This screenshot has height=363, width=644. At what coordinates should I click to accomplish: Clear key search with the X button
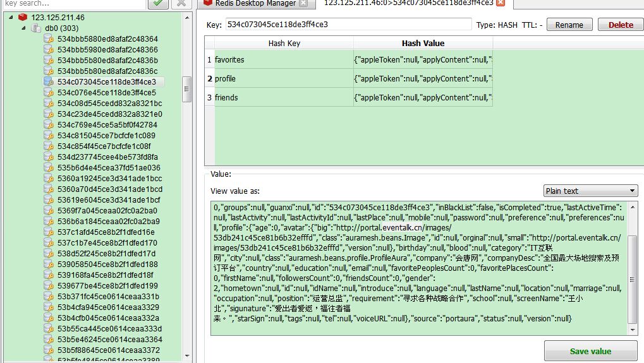181,3
